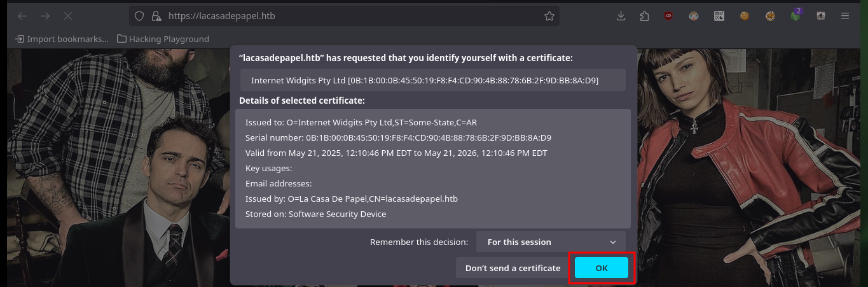Click the 'Issued by: O=La Casa De Papel' line
868x287 pixels.
coord(352,199)
